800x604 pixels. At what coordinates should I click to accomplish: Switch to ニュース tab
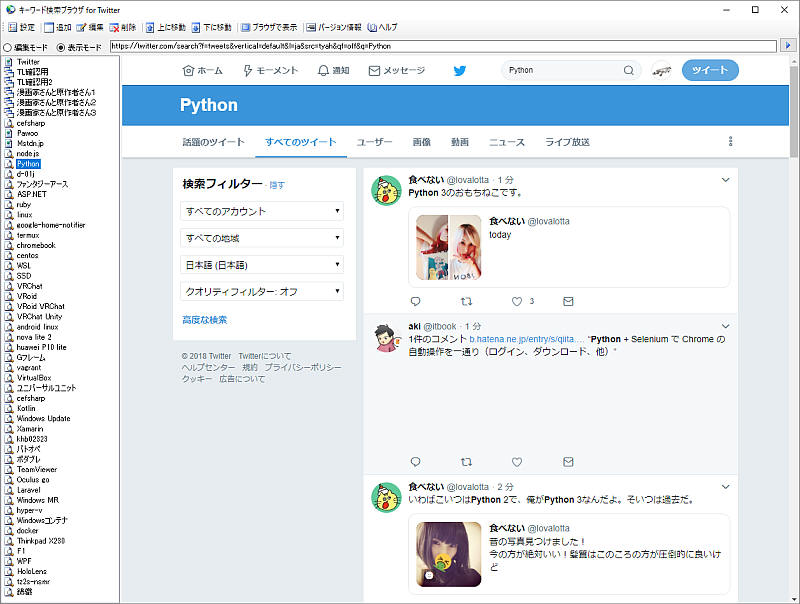tap(506, 142)
